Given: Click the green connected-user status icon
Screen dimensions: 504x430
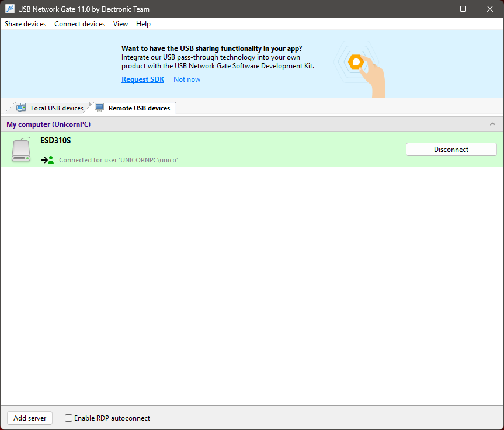Looking at the screenshot, I should pyautogui.click(x=47, y=159).
